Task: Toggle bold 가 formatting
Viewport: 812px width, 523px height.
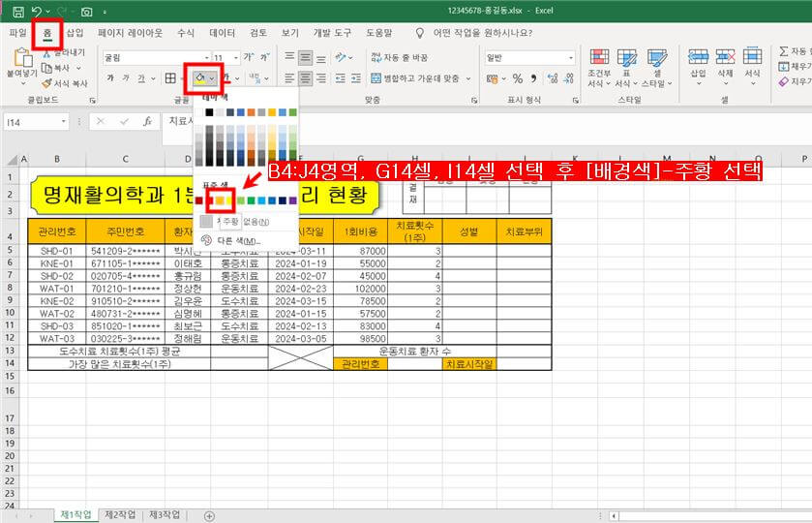Action: (x=109, y=78)
